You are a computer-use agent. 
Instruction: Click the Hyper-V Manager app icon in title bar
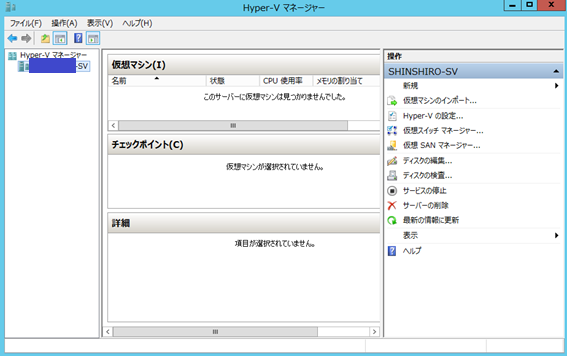10,7
